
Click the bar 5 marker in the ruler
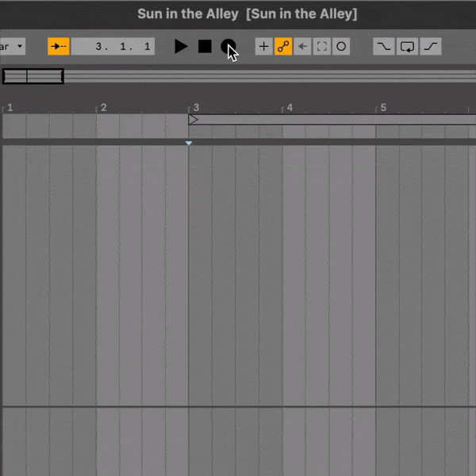click(x=383, y=107)
